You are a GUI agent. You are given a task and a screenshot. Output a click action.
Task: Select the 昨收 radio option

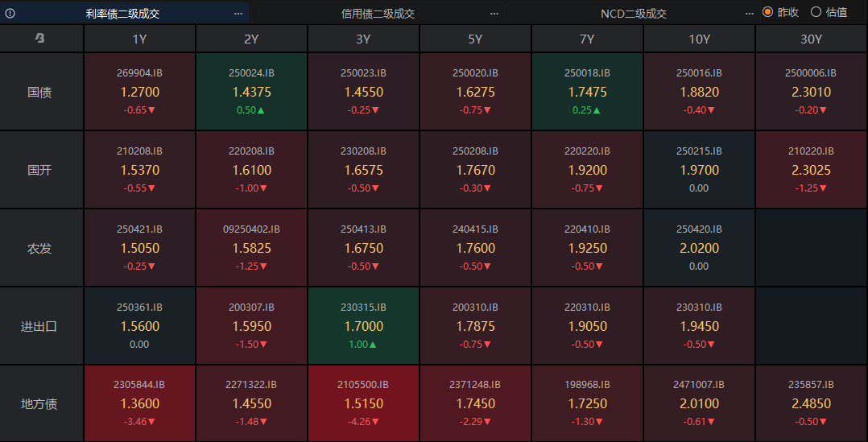coord(767,12)
